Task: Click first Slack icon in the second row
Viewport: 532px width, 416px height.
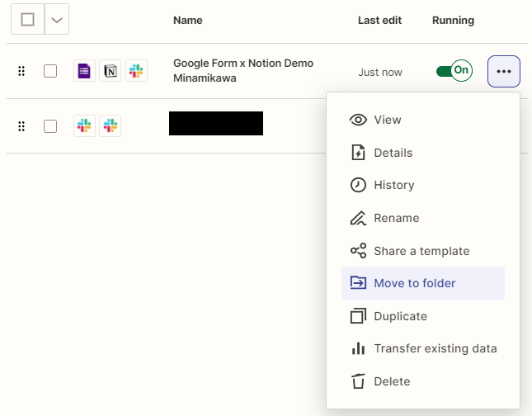Action: (84, 125)
